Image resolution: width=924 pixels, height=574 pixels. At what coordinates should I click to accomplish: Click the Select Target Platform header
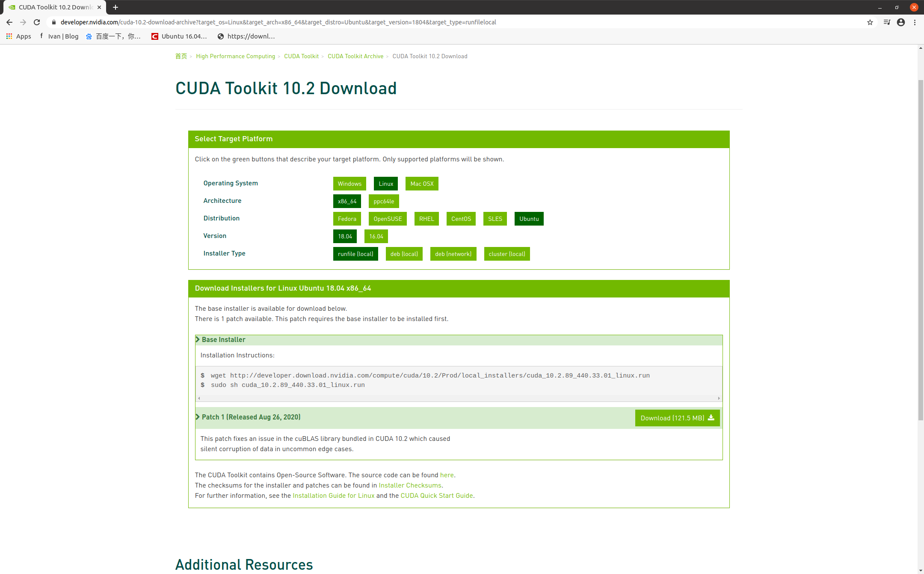[459, 139]
